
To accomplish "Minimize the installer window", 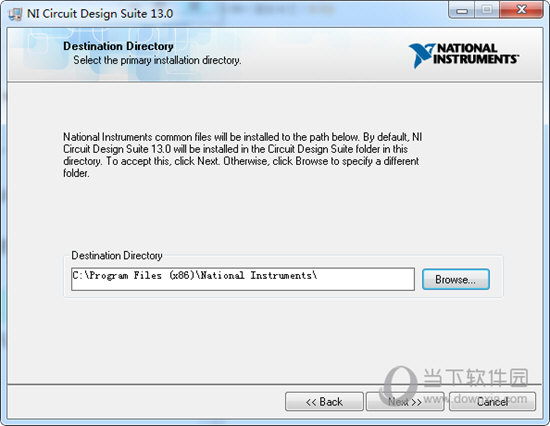I will (x=462, y=10).
